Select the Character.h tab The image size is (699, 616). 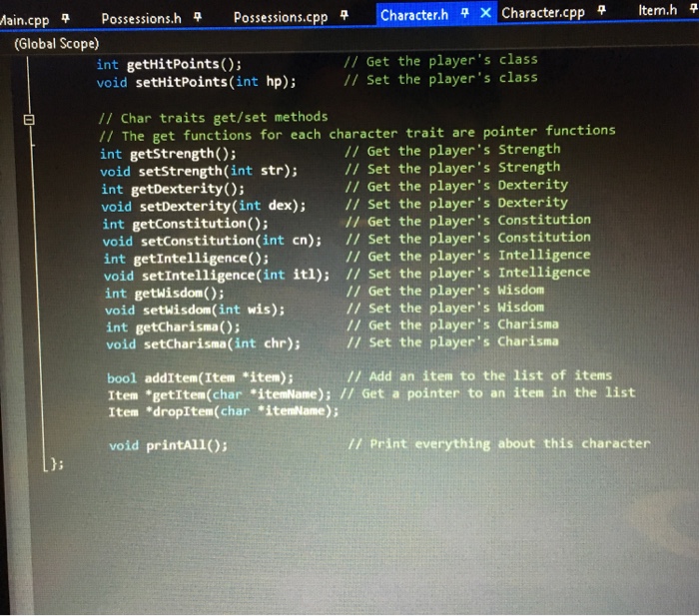click(x=414, y=15)
